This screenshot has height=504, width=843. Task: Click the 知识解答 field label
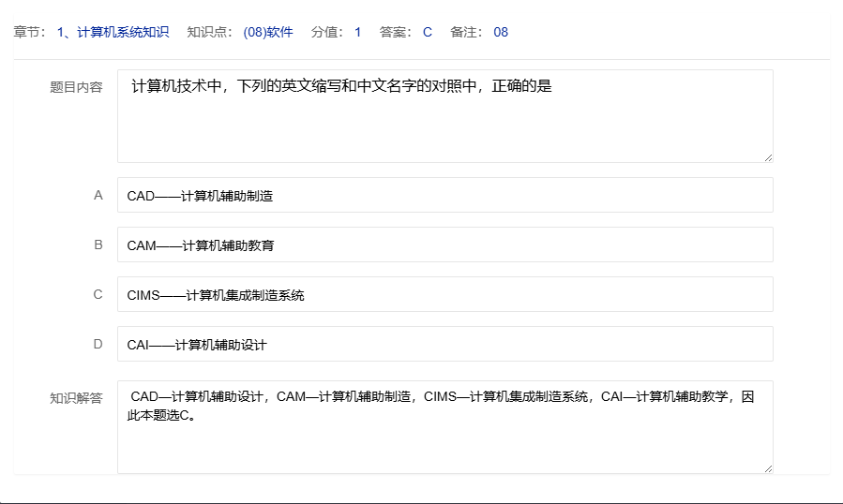pos(76,398)
